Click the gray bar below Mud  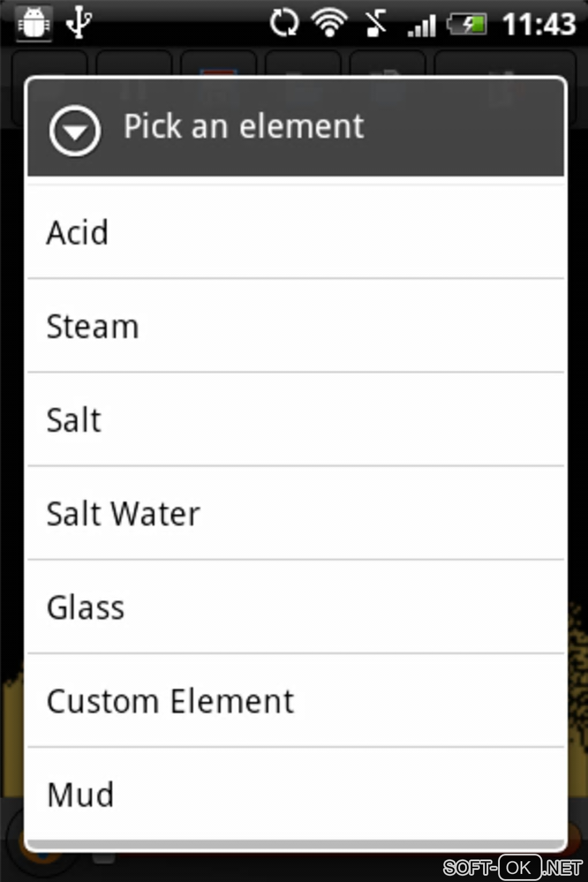(x=295, y=845)
